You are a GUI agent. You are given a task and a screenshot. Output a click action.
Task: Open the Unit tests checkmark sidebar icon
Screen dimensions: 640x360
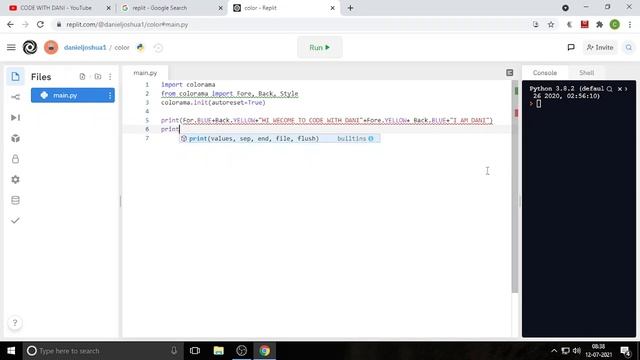tap(15, 220)
